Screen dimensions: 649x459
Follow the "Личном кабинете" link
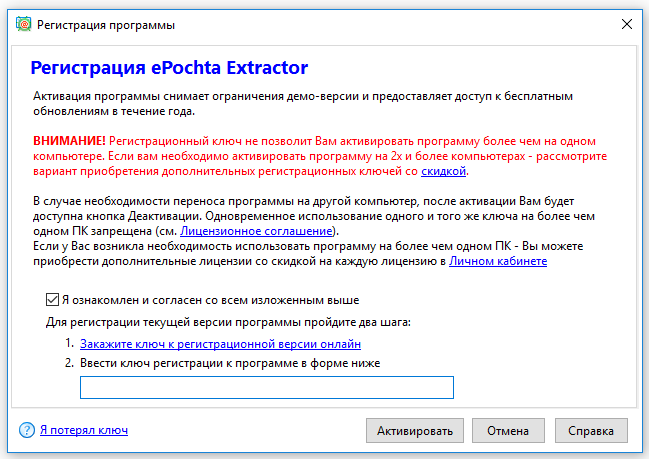point(498,261)
